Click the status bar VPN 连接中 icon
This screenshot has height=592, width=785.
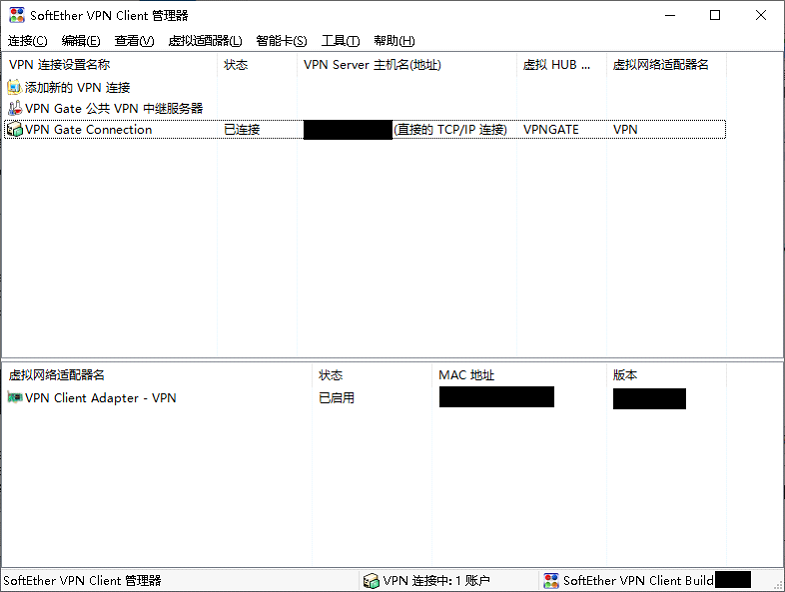371,580
